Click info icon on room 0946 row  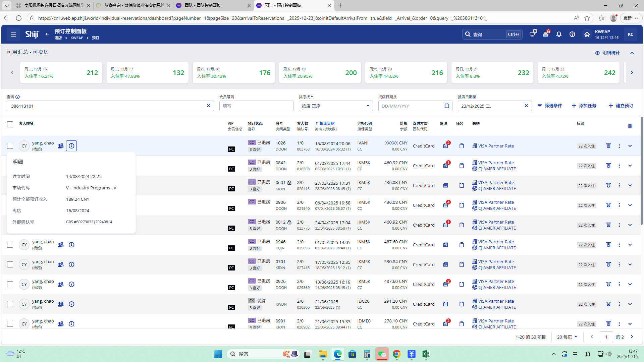(x=71, y=245)
